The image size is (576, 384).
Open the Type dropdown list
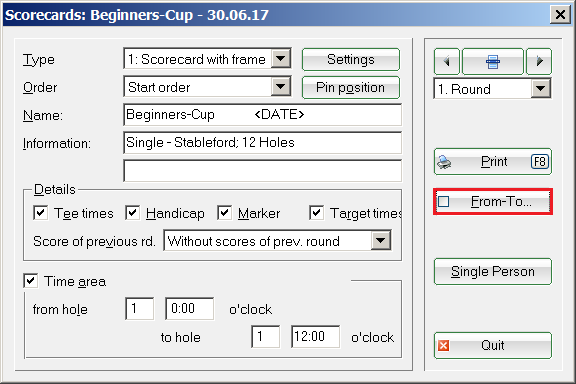281,59
